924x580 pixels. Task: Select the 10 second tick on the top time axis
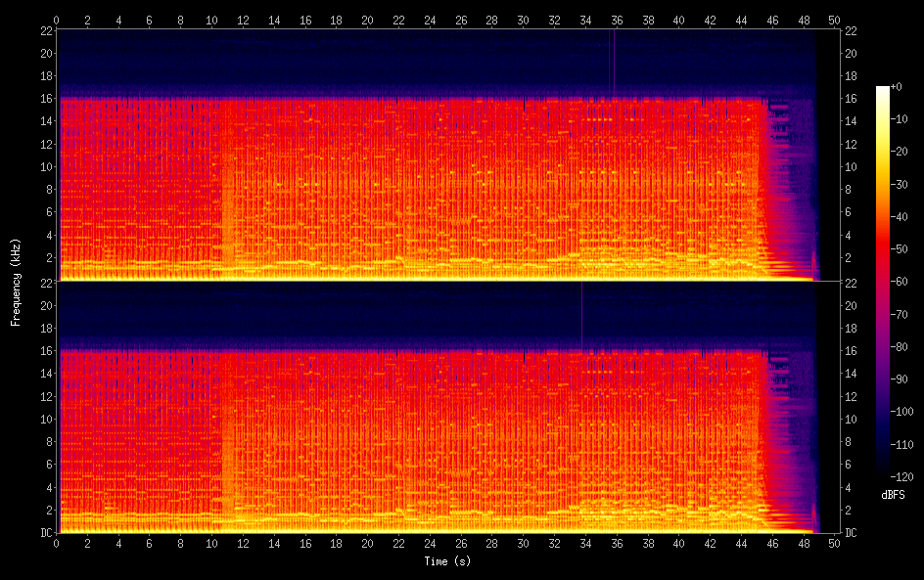coord(211,19)
